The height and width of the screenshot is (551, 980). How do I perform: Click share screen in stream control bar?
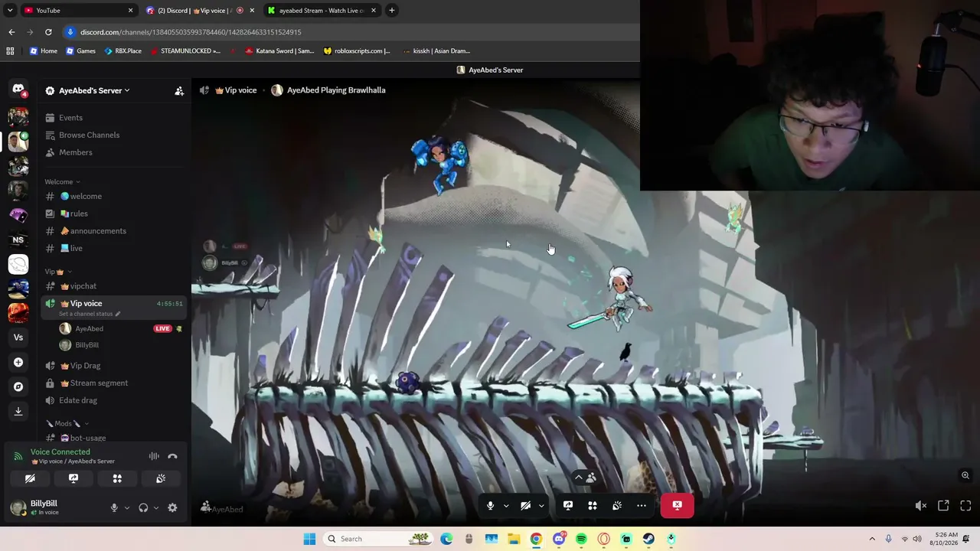click(568, 506)
